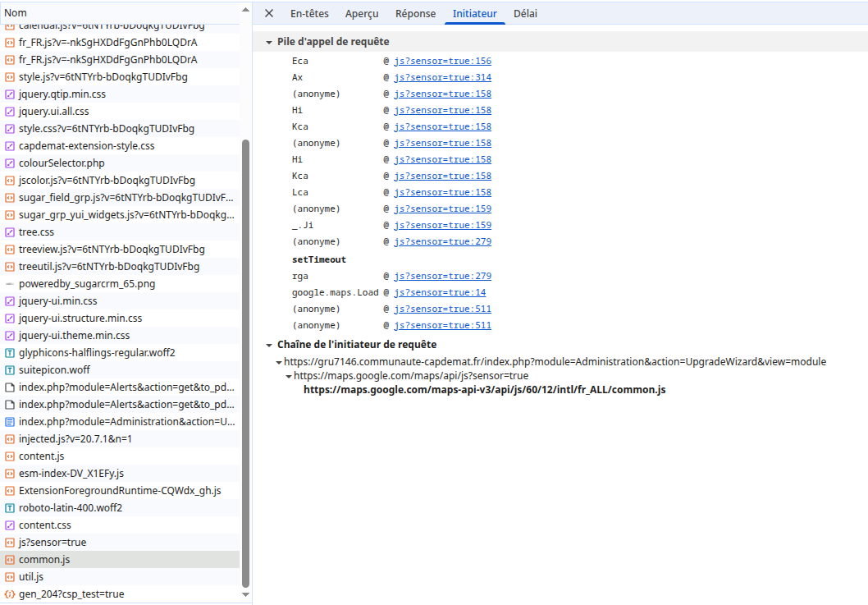This screenshot has width=868, height=605.
Task: Switch to the Délai tab
Action: pyautogui.click(x=525, y=13)
